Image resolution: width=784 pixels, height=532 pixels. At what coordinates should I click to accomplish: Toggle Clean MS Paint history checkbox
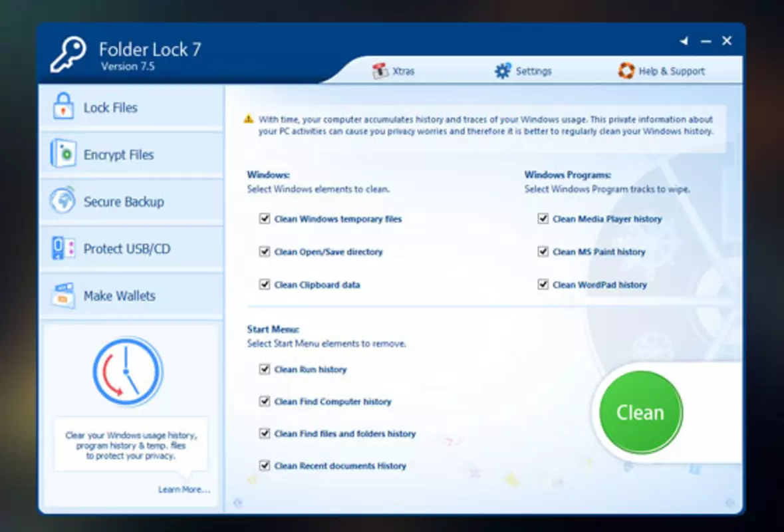pos(543,251)
